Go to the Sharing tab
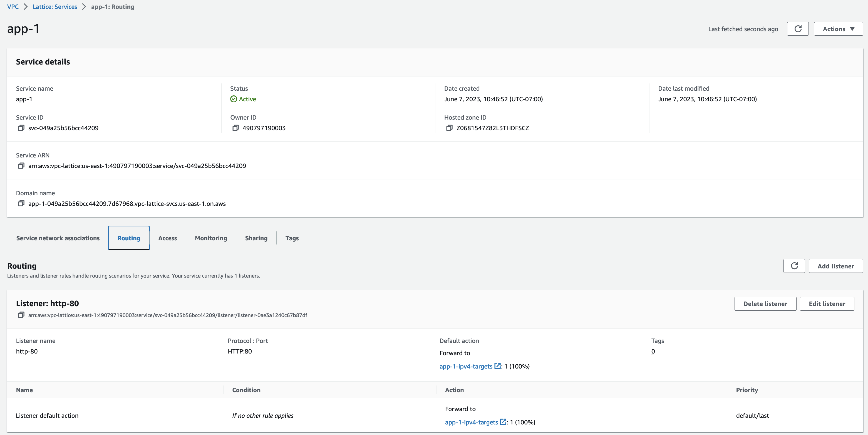 point(256,238)
